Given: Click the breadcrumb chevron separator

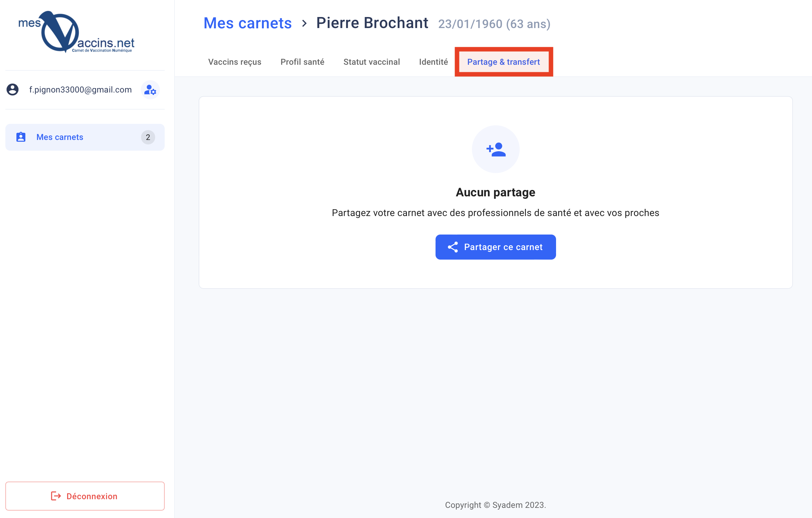Looking at the screenshot, I should click(x=304, y=23).
